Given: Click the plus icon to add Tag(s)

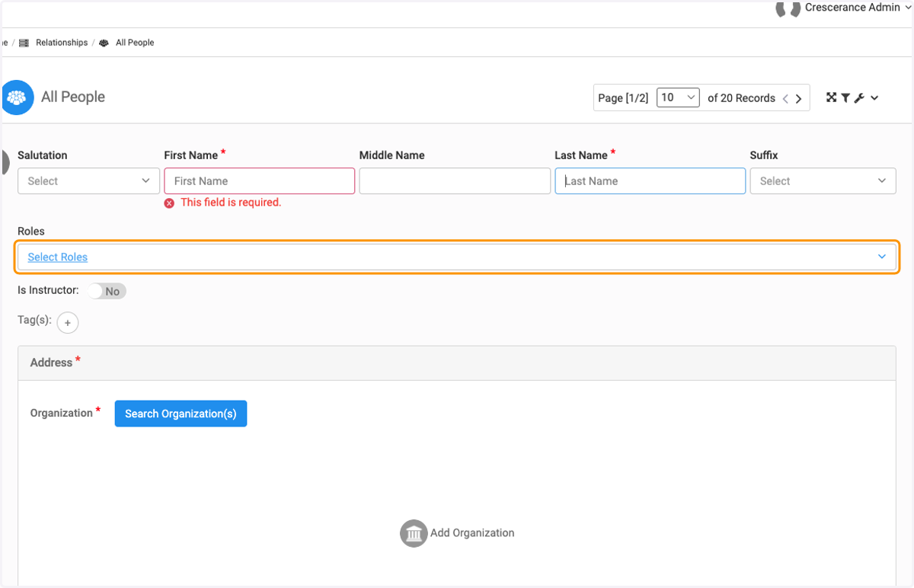Looking at the screenshot, I should 68,323.
